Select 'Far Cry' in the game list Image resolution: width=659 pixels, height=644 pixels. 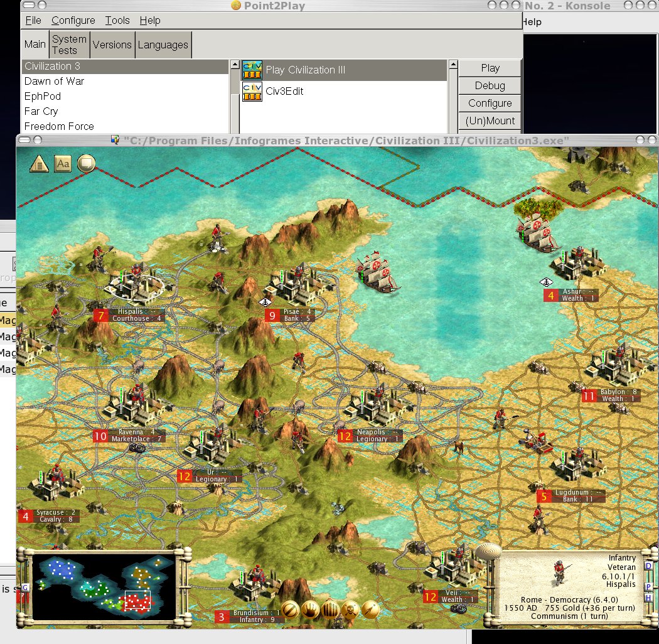pyautogui.click(x=126, y=112)
